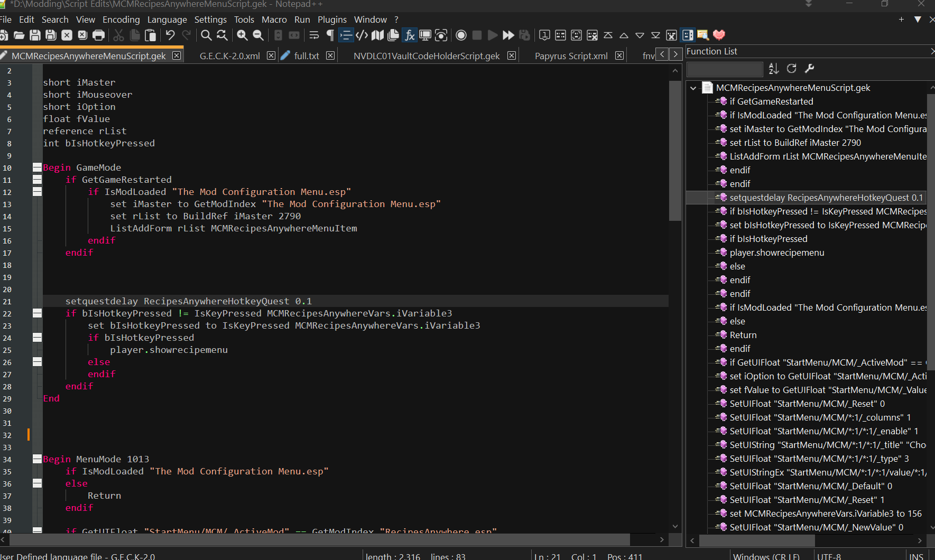The image size is (935, 560).
Task: Click the Cut icon in the toolbar
Action: [x=118, y=35]
